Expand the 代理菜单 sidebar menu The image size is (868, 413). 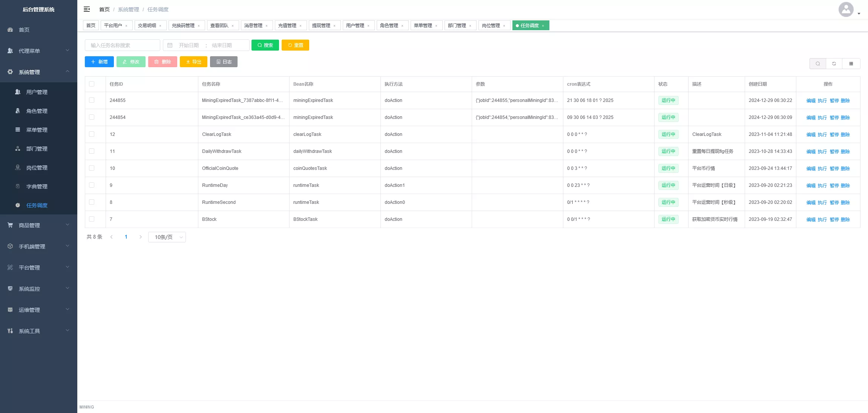point(38,51)
